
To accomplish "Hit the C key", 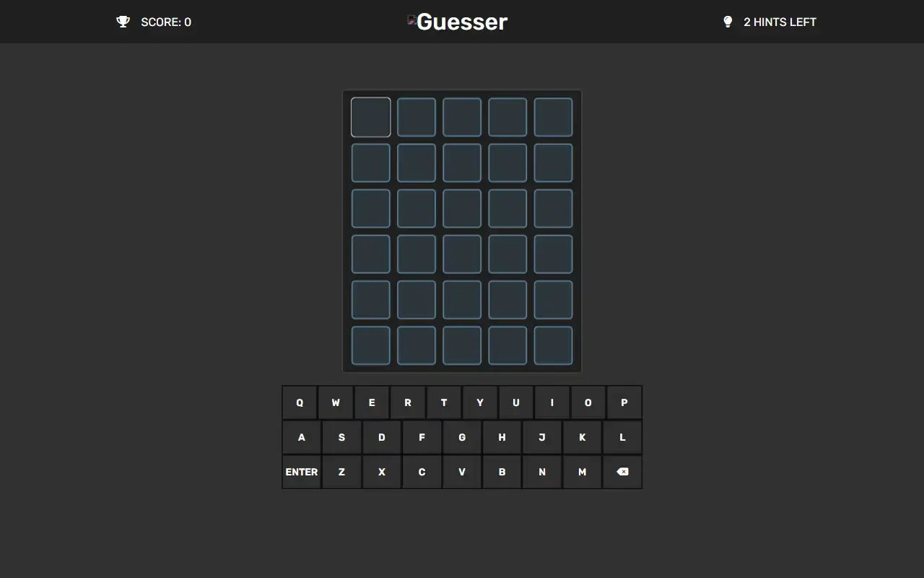I will coord(422,472).
